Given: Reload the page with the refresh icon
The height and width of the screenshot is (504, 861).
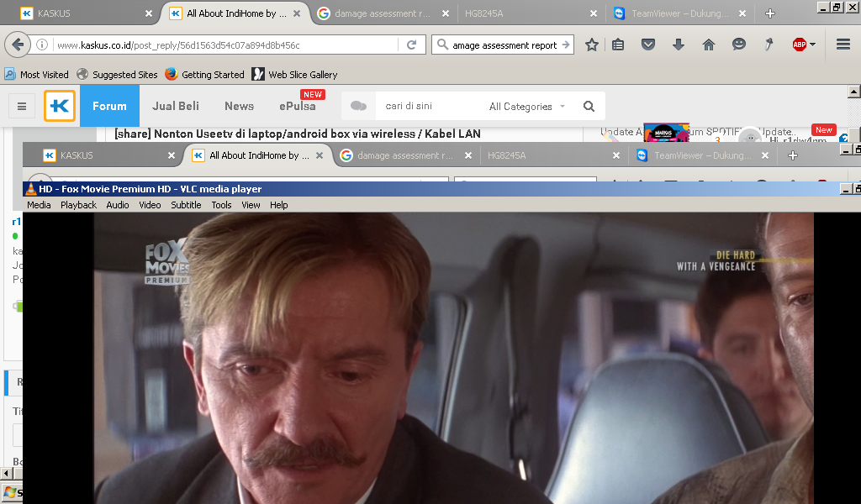Looking at the screenshot, I should point(412,45).
